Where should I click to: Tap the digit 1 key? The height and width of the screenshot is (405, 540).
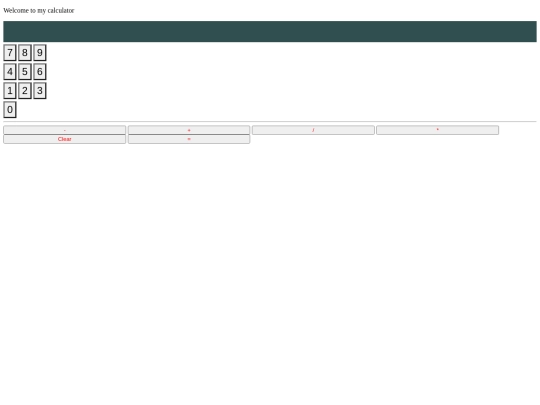coord(10,91)
